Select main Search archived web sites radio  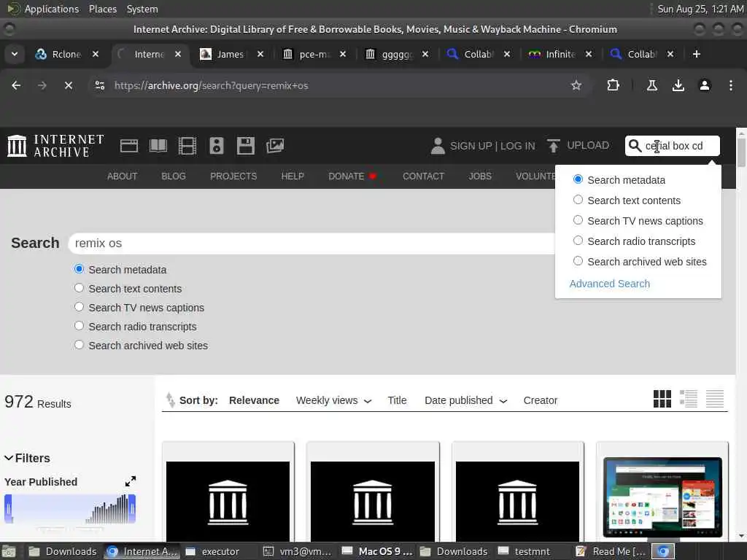[79, 345]
